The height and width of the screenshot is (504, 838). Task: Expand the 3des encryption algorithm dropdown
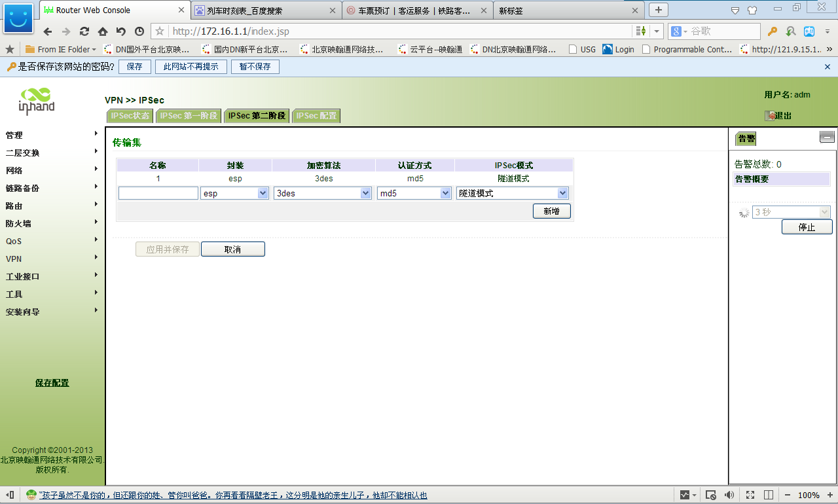[323, 193]
